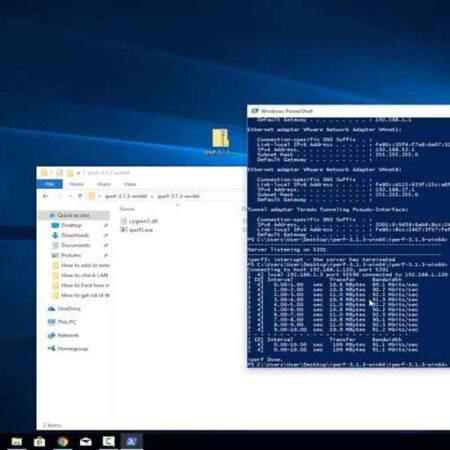Click the Explorer window title text
Image resolution: width=450 pixels, height=450 pixels.
(x=108, y=173)
